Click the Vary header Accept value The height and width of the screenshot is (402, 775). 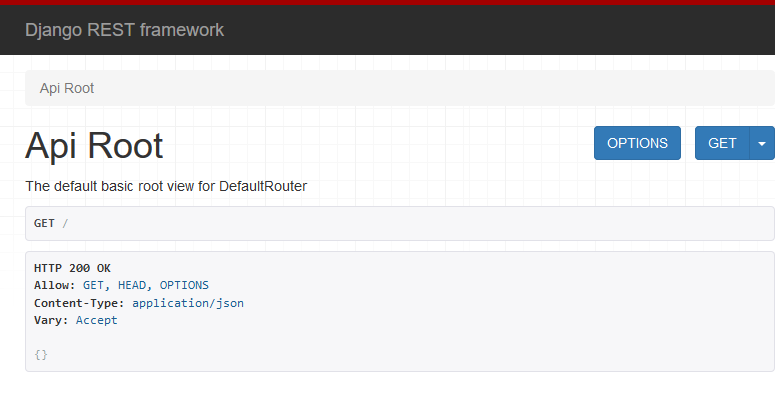(96, 320)
